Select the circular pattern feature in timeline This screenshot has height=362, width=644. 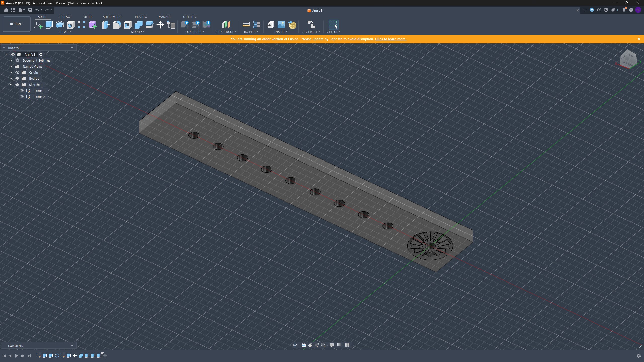tap(57, 356)
